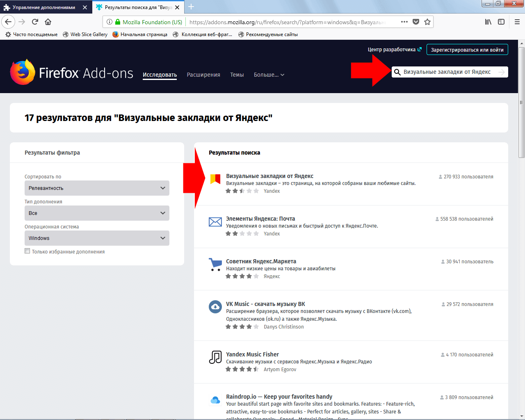The image size is (525, 420).
Task: Close the Управление дополнениями tab
Action: pyautogui.click(x=85, y=7)
